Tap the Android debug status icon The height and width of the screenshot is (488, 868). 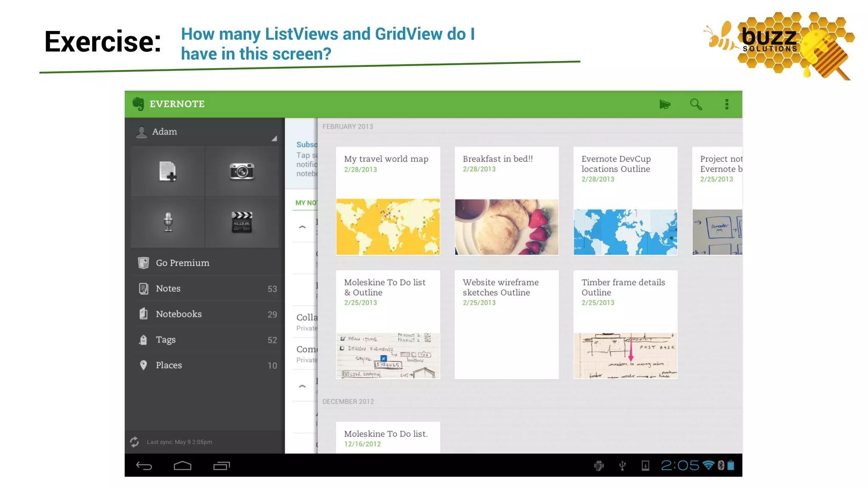(x=599, y=466)
